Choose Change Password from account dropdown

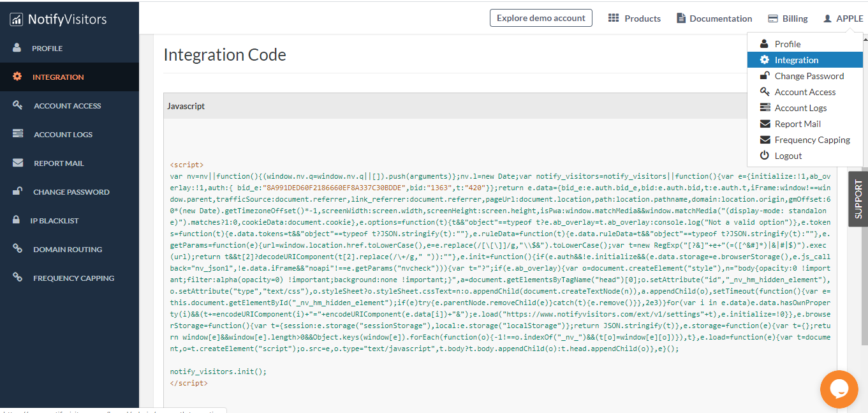(805, 75)
